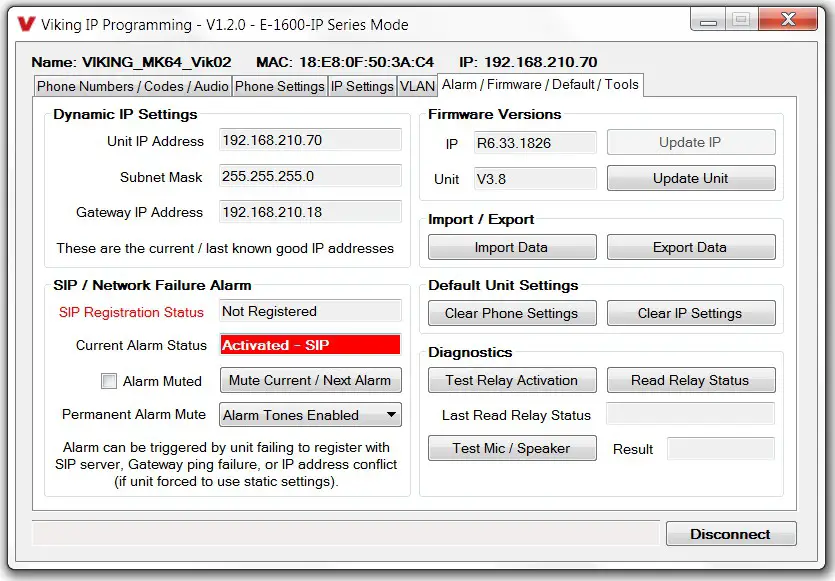
Task: Close the Viking IP Programming window
Action: pos(788,19)
